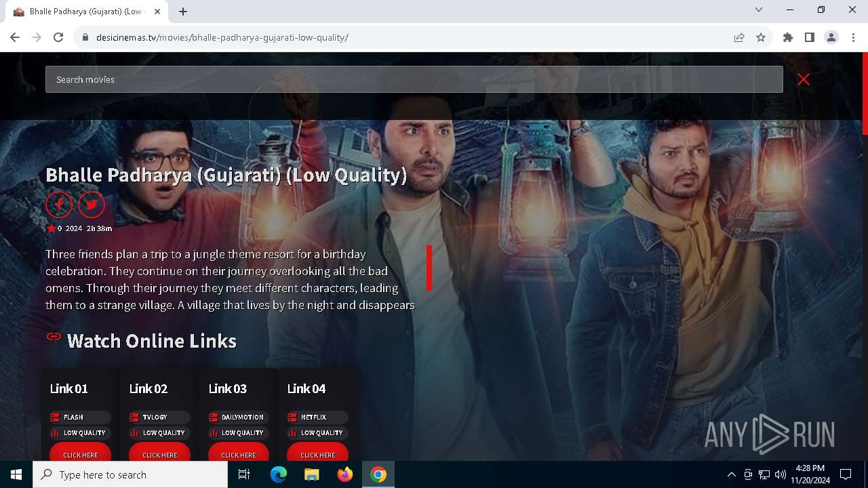Image resolution: width=868 pixels, height=488 pixels.
Task: Click the page vertical scrollbar thumb
Action: pos(865,93)
